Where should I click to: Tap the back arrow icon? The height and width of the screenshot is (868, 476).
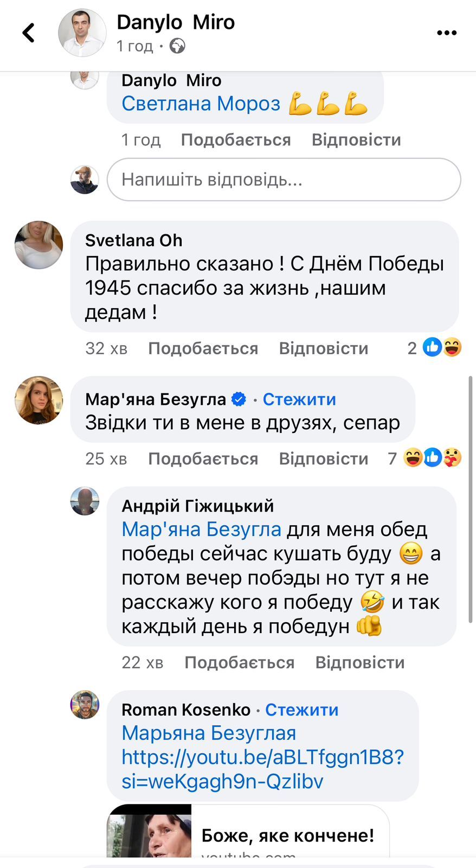[28, 33]
